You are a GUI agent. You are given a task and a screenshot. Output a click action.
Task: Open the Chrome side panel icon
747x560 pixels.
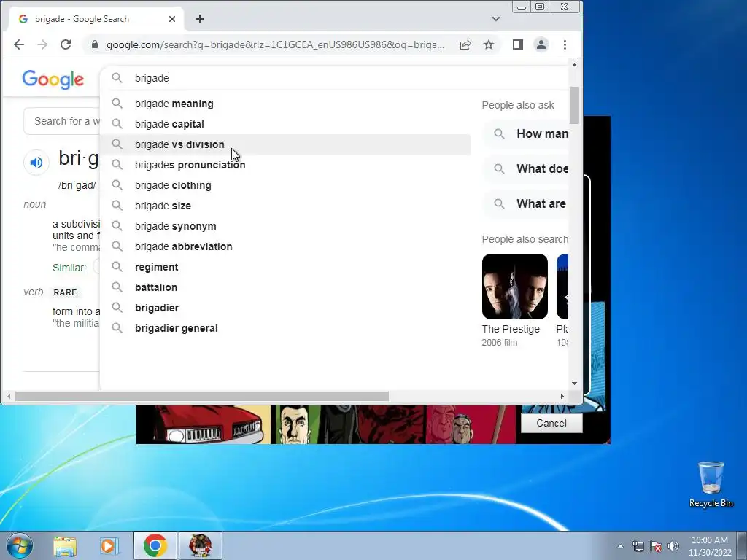tap(518, 44)
